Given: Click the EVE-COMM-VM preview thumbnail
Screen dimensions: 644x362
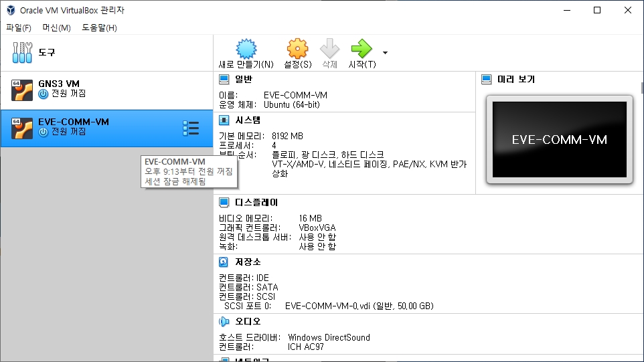Looking at the screenshot, I should point(560,140).
